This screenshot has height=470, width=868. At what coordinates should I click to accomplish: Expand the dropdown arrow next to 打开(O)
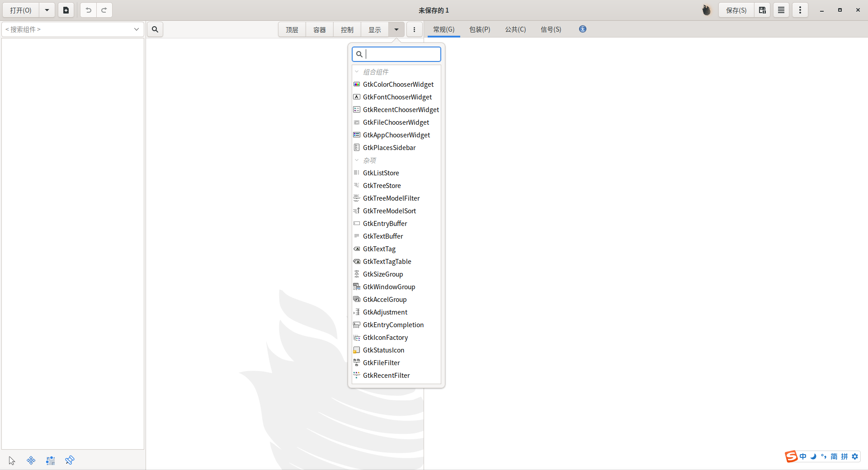click(47, 9)
